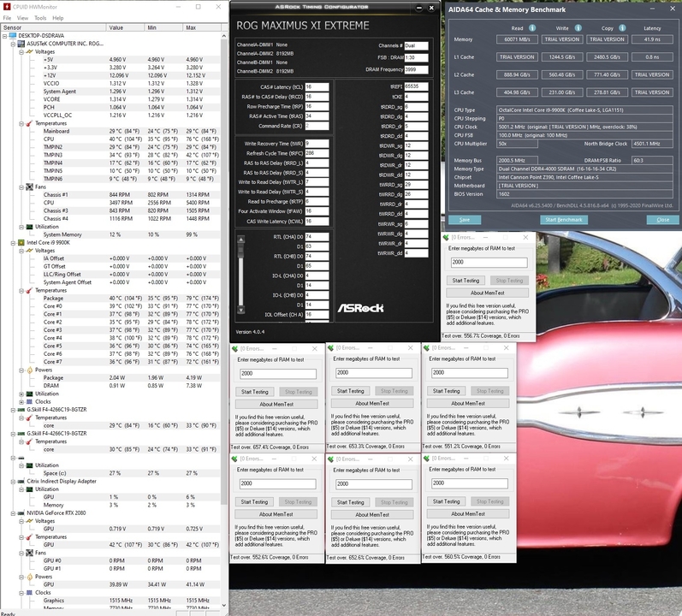Collapse the NVIDIA GeForce RTX 2080 node
Screen dimensions: 682x616
pyautogui.click(x=13, y=513)
